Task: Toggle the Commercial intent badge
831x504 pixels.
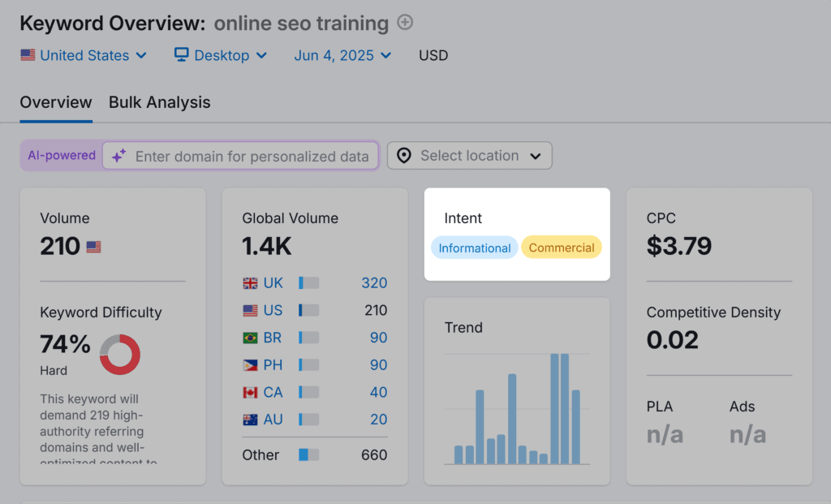Action: tap(562, 248)
